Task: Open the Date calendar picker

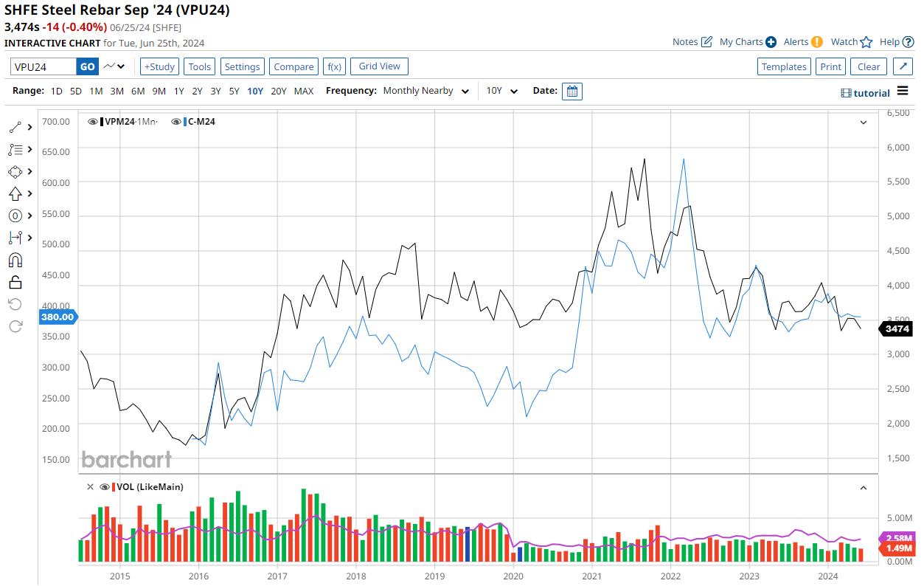Action: [x=572, y=91]
